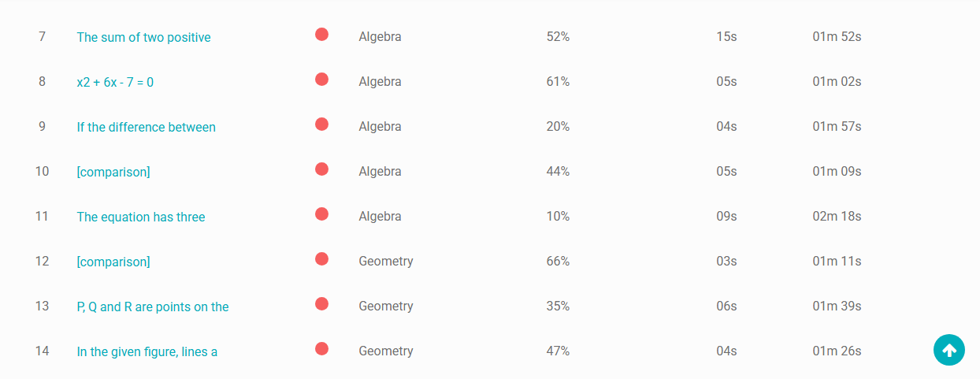Viewport: 980px width, 379px height.
Task: Click the 02m 18s time in row 11
Action: tap(837, 217)
